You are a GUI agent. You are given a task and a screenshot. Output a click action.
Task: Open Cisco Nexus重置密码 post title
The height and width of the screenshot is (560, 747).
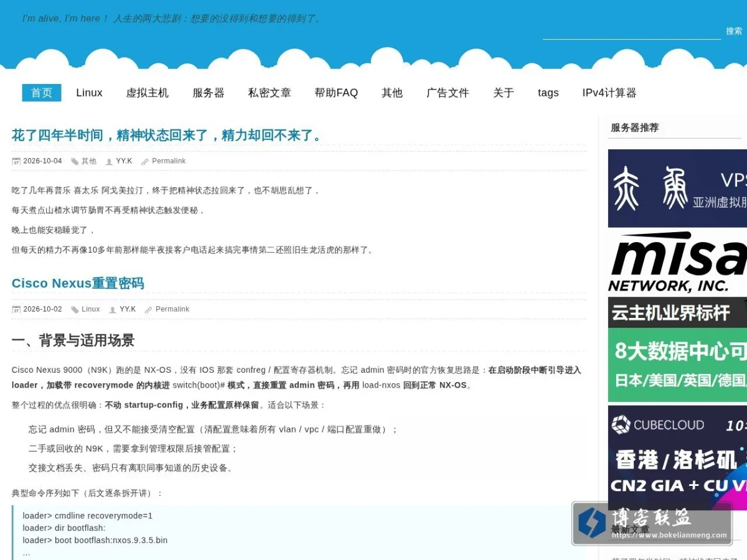pos(78,283)
